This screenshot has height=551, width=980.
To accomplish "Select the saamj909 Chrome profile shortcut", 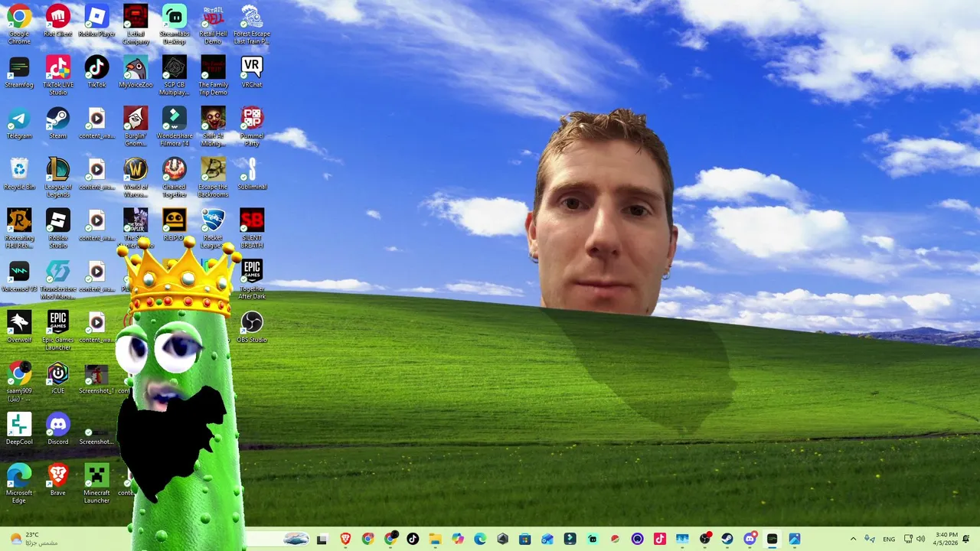I will tap(19, 381).
